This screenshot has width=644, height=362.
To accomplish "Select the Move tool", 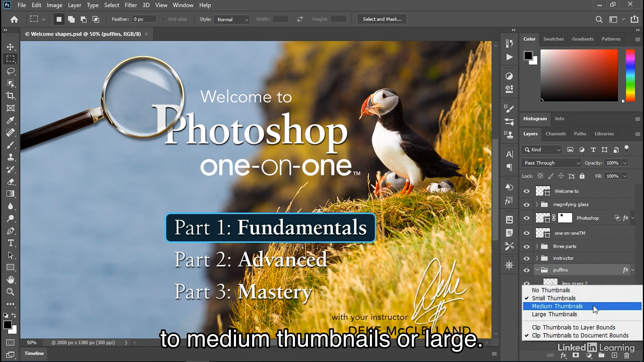I will click(11, 47).
